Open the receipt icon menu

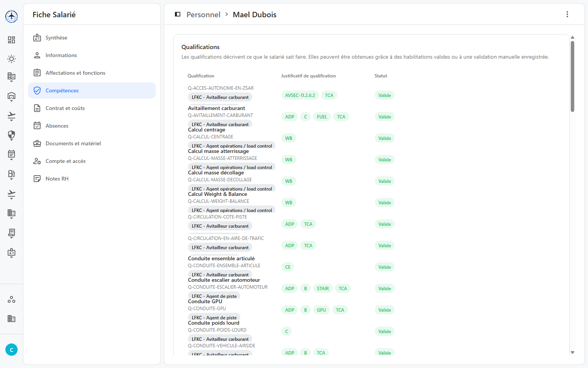click(x=11, y=233)
